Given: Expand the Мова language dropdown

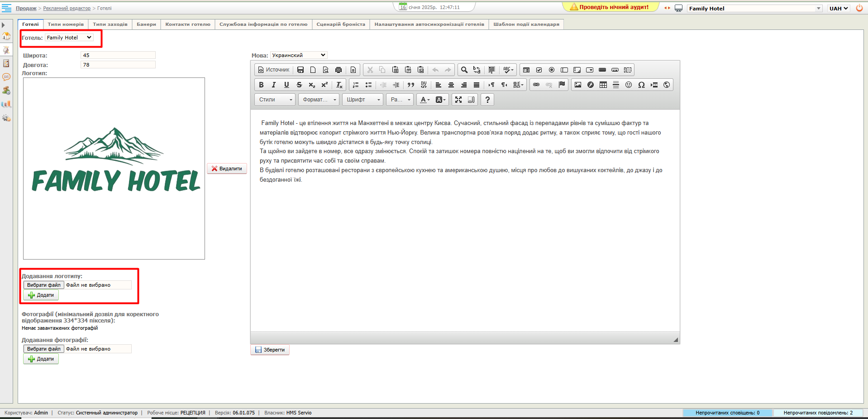Looking at the screenshot, I should point(299,55).
